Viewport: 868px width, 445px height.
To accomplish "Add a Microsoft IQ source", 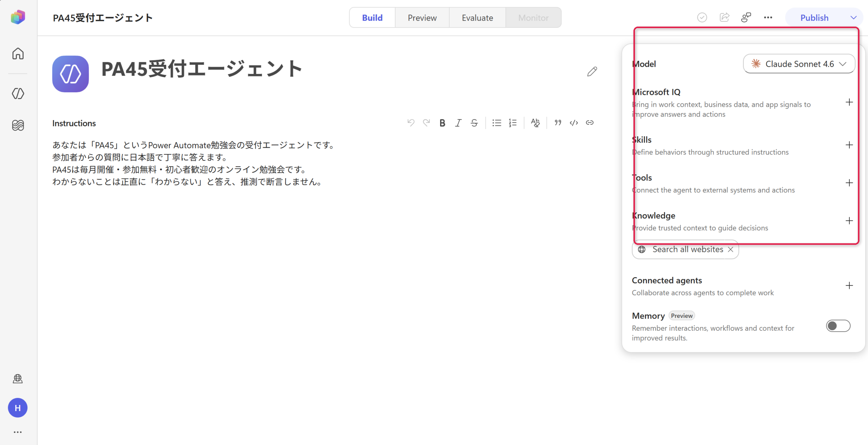I will [x=849, y=102].
